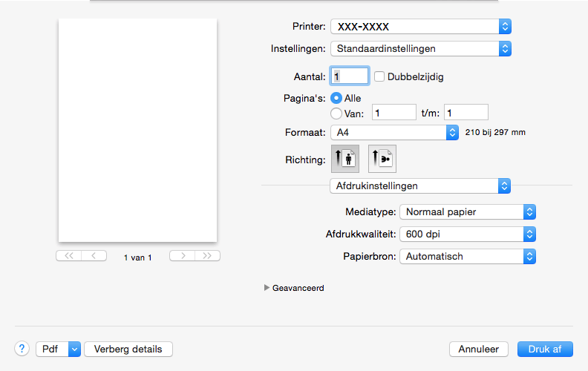Click the Aantal copies field
Screen dimensions: 588x371
point(350,76)
